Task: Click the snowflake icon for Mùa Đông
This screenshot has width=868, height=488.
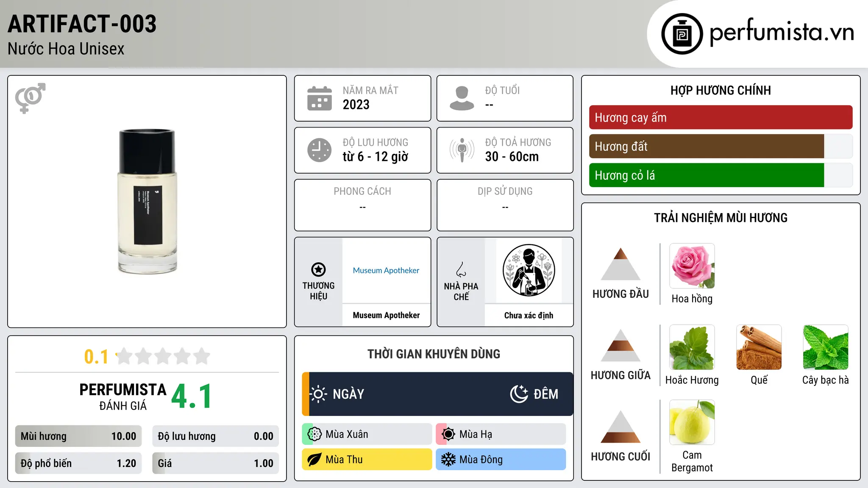Action: coord(448,460)
